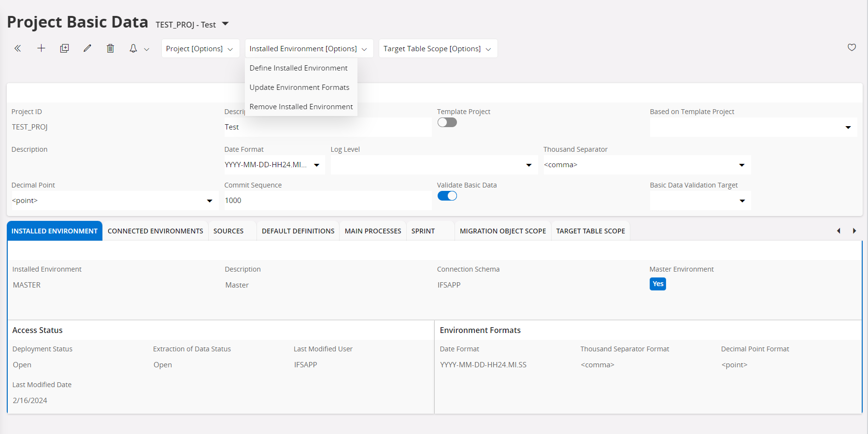The image size is (868, 434).
Task: Click the plus icon to add new record
Action: click(x=41, y=48)
